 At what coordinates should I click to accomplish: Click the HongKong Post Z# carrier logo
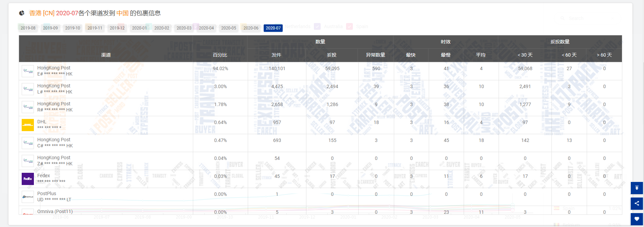pos(28,161)
